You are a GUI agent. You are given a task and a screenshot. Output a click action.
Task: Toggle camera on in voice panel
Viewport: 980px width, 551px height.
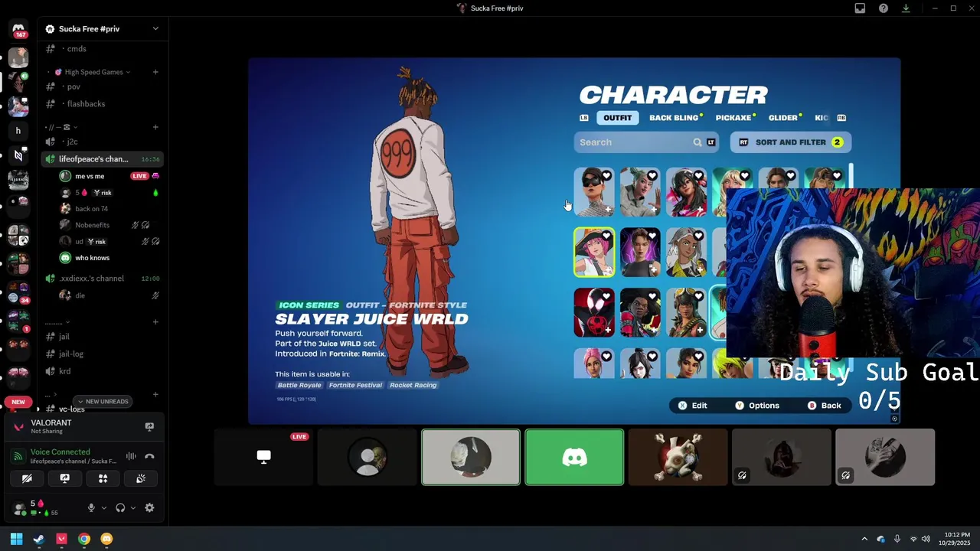pos(27,478)
